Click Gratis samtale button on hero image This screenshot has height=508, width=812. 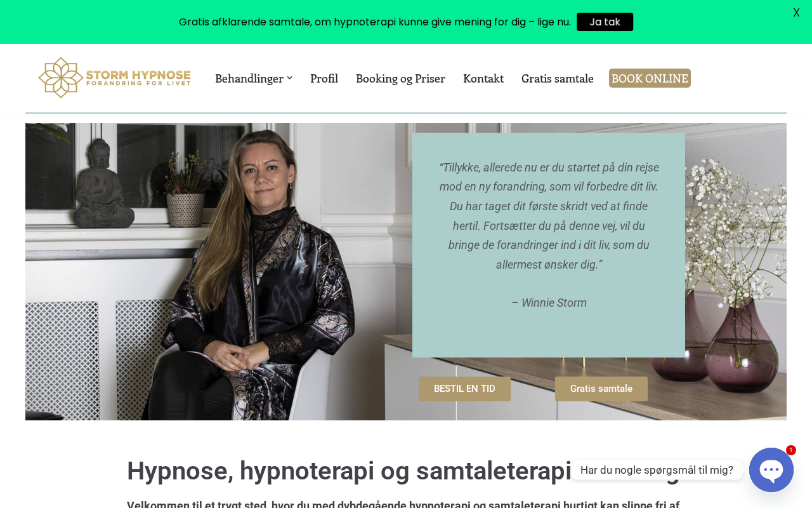click(601, 389)
